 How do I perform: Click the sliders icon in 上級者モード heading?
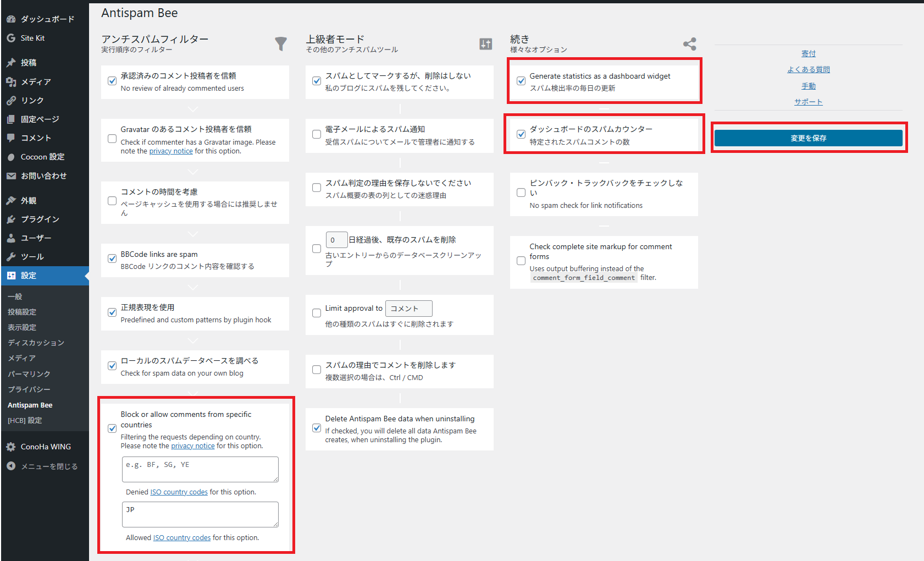485,43
